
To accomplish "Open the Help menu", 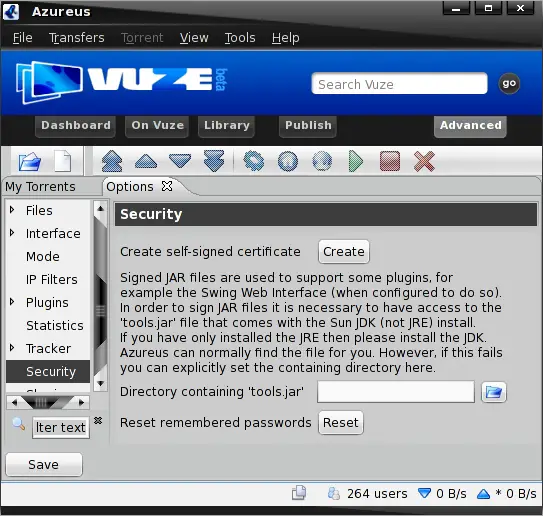I will [x=286, y=37].
